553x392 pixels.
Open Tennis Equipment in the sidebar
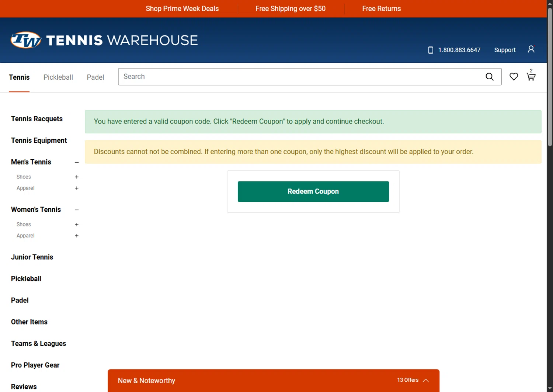(39, 141)
